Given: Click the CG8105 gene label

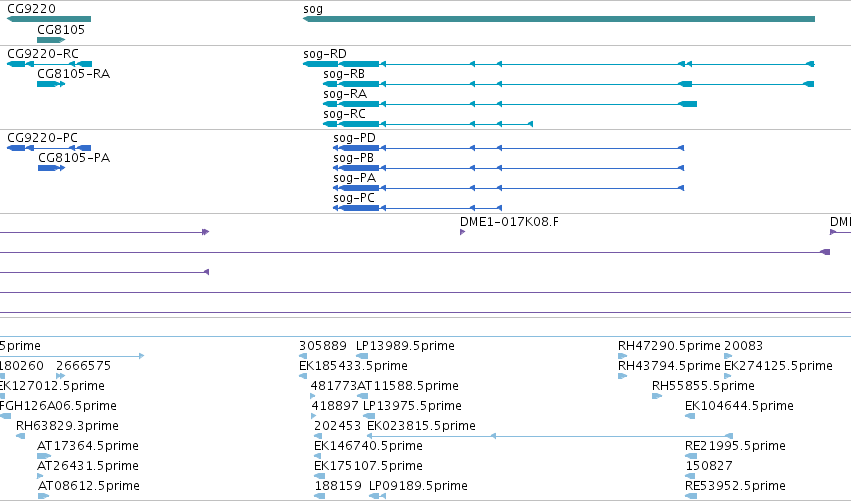Looking at the screenshot, I should click(61, 30).
